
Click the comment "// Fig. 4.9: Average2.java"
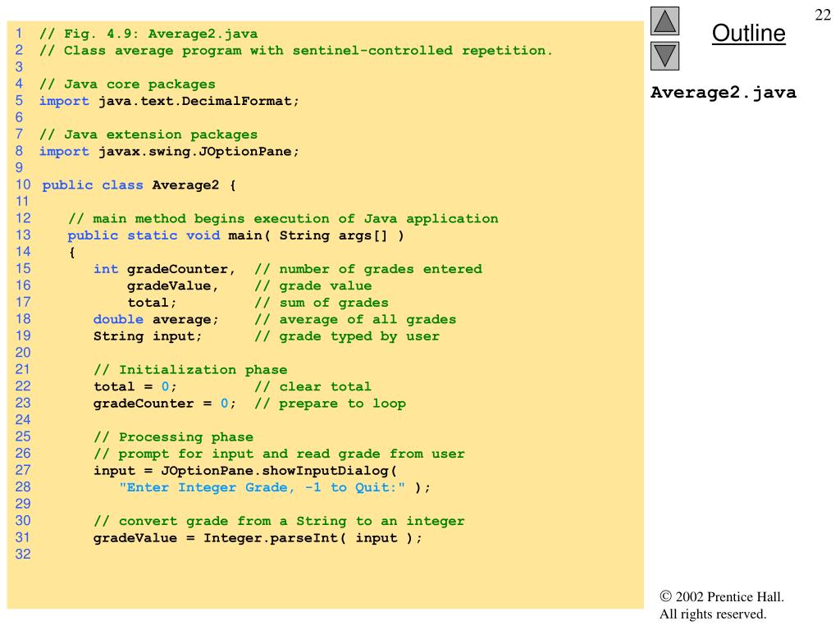(x=148, y=34)
